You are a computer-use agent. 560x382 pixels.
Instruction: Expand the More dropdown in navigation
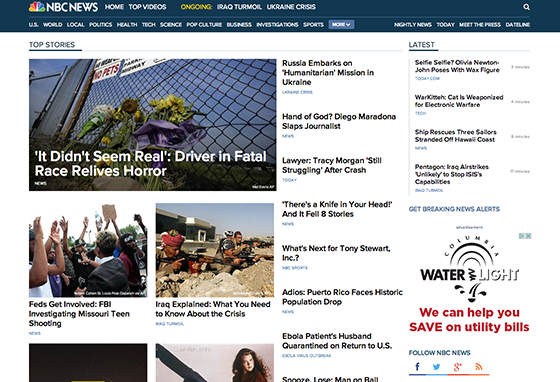(x=341, y=24)
